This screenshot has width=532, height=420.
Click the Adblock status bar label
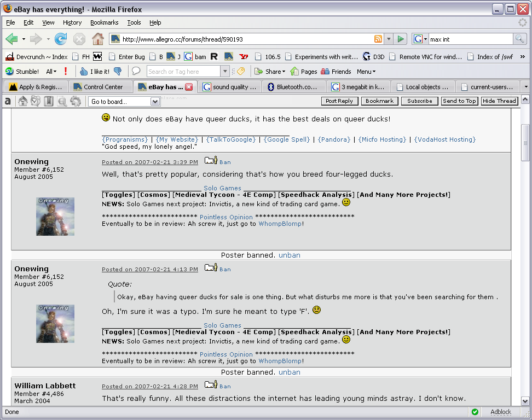500,412
